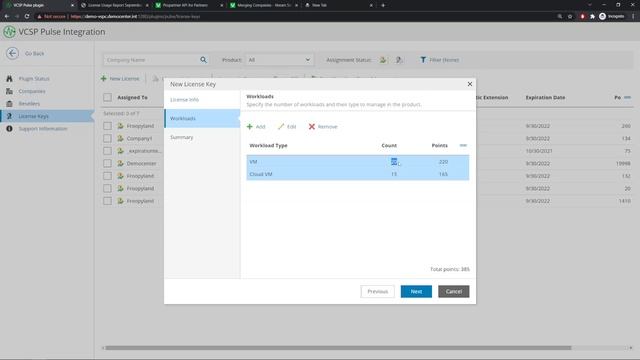Reload the browser page
640x360 pixels.
(x=27, y=16)
